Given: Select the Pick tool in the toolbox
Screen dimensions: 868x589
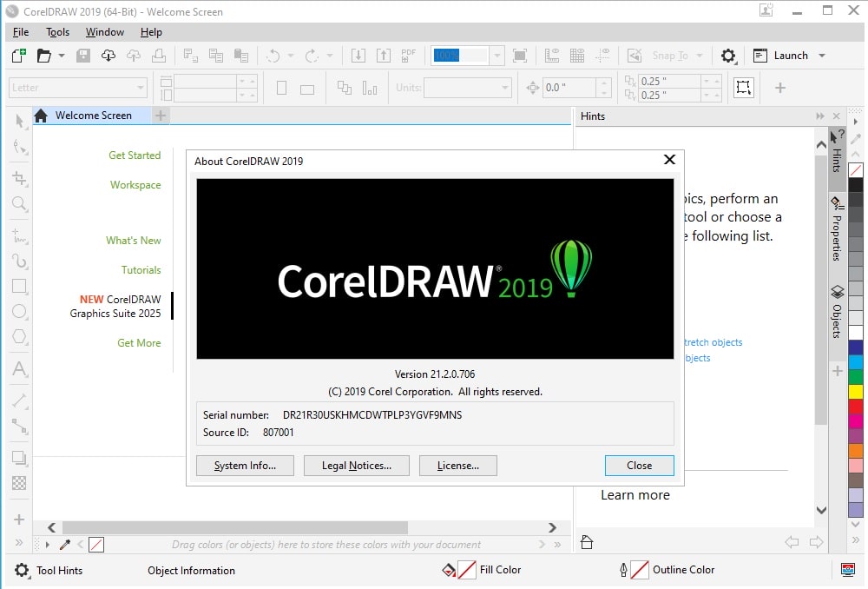Looking at the screenshot, I should coord(18,121).
